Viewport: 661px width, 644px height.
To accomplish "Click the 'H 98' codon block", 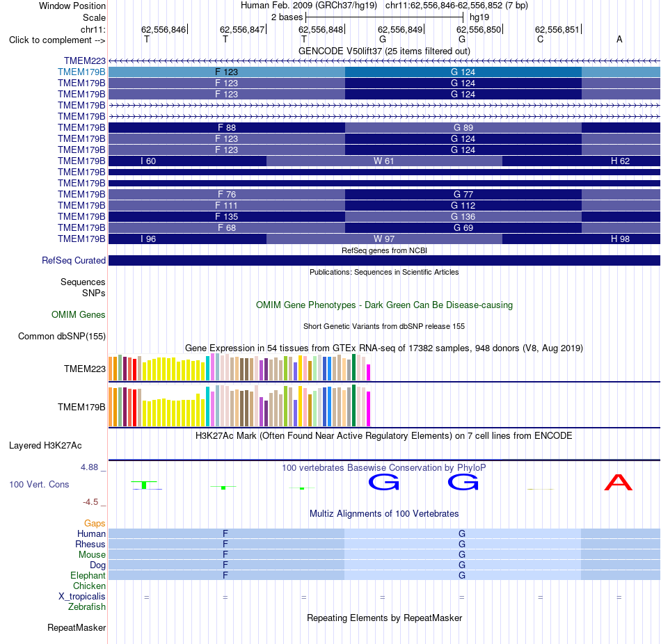I will tap(581, 239).
